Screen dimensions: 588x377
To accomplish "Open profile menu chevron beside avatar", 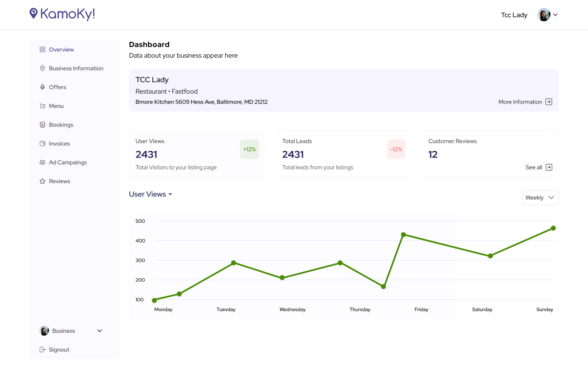I will coord(555,15).
